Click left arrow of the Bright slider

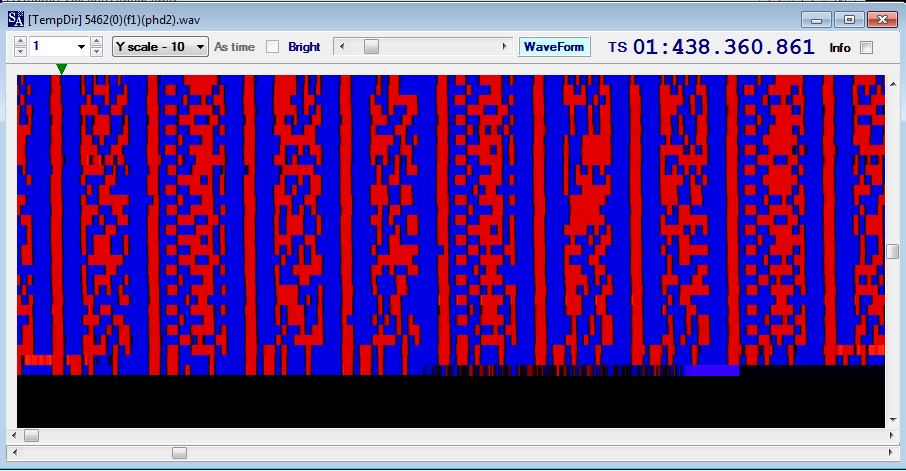tap(341, 47)
